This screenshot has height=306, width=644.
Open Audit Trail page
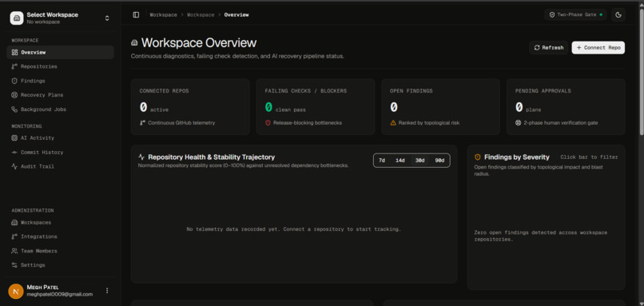[61, 166]
